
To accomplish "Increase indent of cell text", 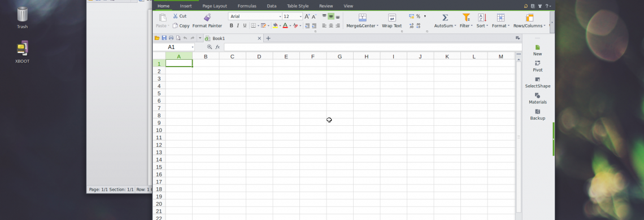I will pos(314,25).
